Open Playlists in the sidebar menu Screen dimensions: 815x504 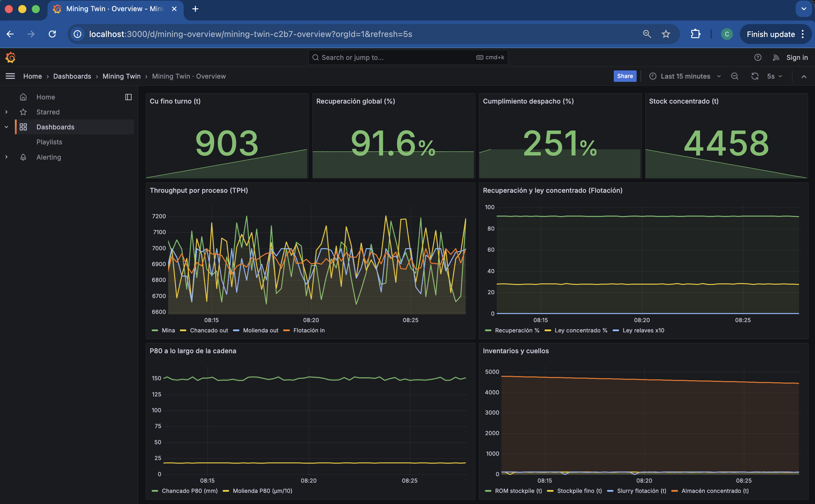pyautogui.click(x=49, y=142)
